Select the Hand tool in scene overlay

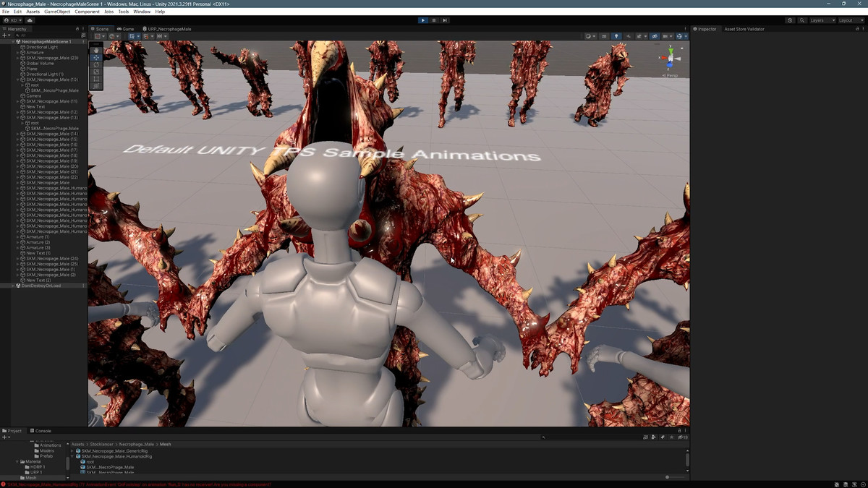pos(96,50)
